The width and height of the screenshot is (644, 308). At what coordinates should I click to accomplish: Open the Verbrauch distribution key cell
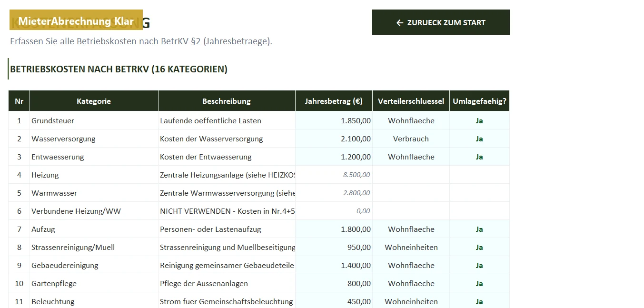click(411, 139)
